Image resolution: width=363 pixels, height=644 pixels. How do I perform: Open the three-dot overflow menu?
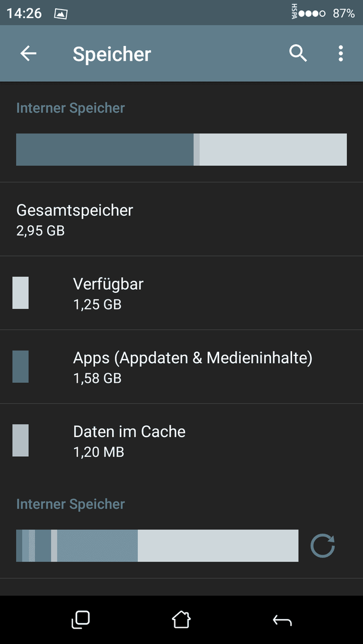[340, 54]
